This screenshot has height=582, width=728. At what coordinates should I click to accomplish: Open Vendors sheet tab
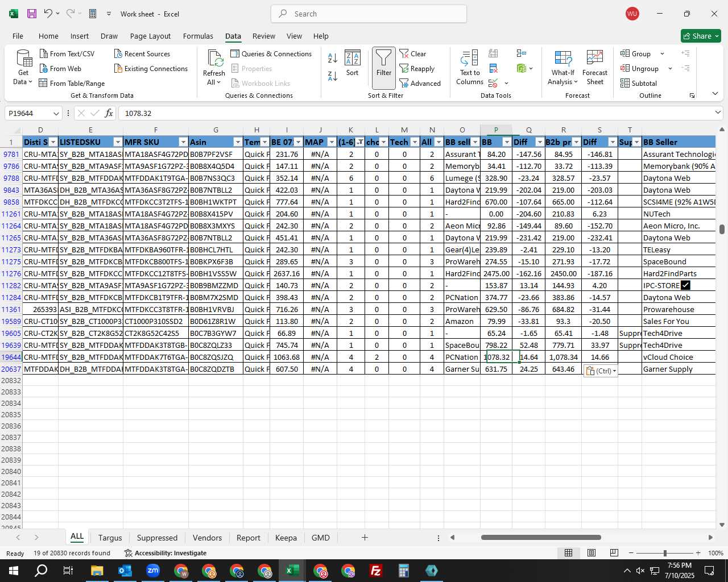pyautogui.click(x=207, y=538)
